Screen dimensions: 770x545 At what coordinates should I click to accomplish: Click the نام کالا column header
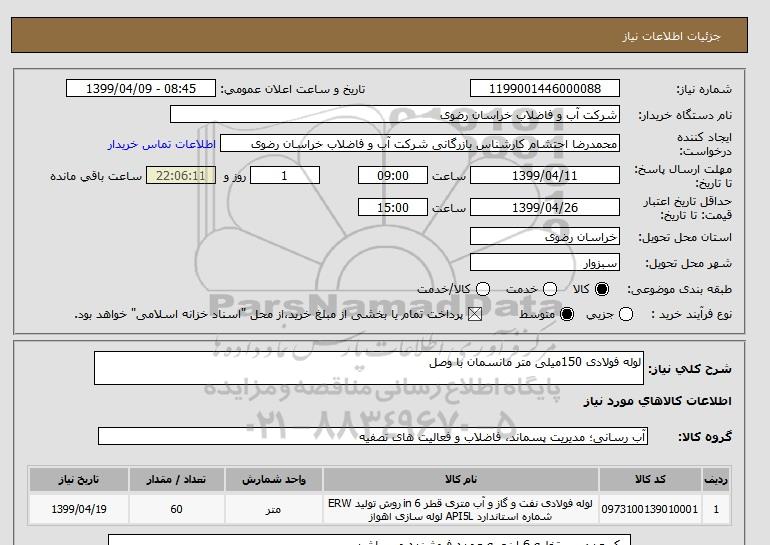[461, 479]
